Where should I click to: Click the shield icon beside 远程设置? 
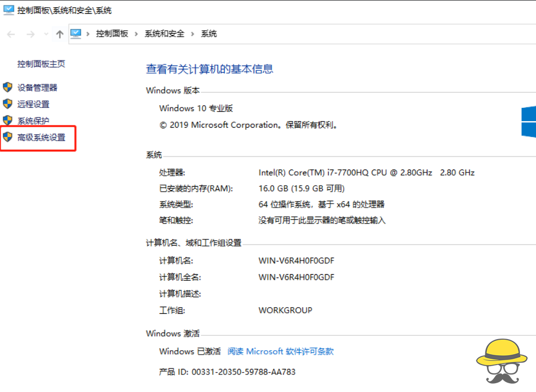[x=8, y=104]
